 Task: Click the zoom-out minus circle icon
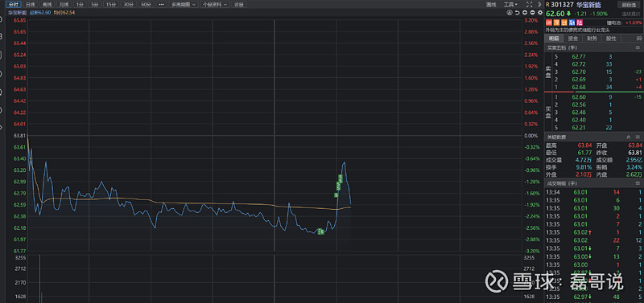click(532, 13)
